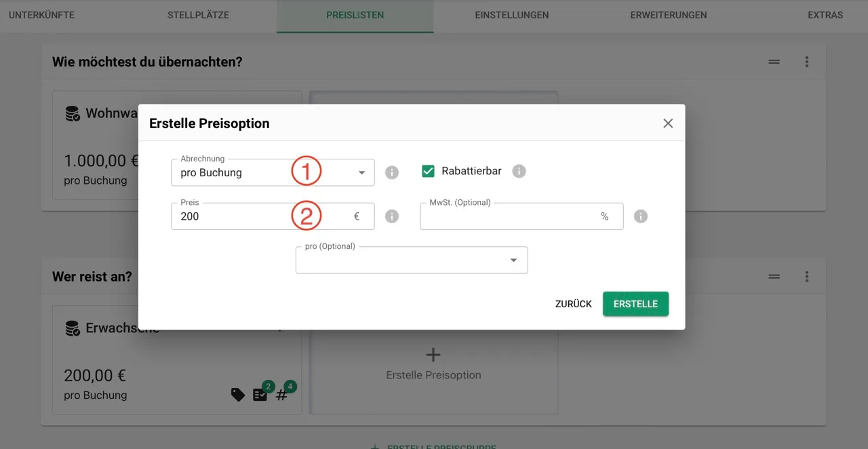This screenshot has height=449, width=868.
Task: Click the Erstelle button
Action: [635, 304]
